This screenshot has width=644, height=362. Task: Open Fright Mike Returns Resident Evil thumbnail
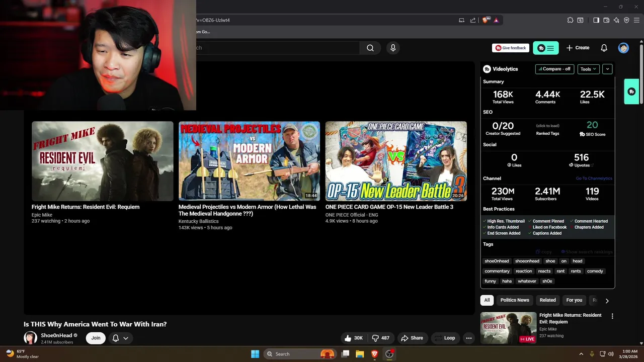[103, 161]
